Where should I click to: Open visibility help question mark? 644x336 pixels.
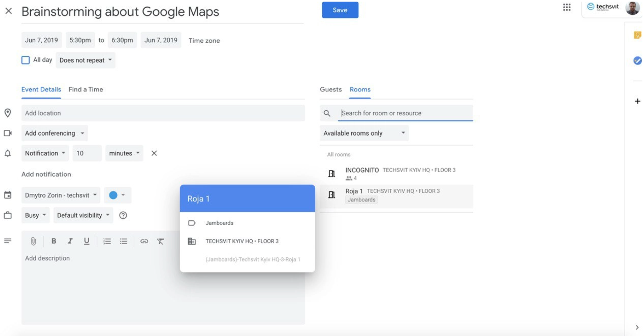[x=123, y=215]
